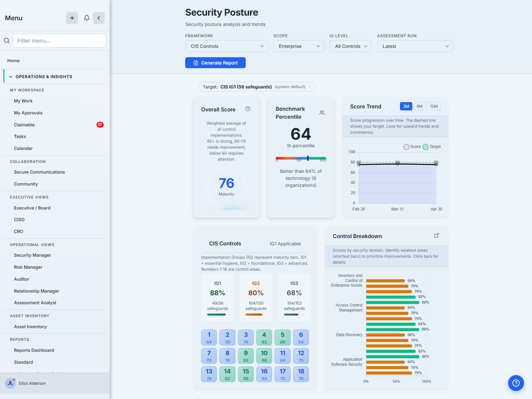
Task: Click the Filter menu input field
Action: [59, 41]
